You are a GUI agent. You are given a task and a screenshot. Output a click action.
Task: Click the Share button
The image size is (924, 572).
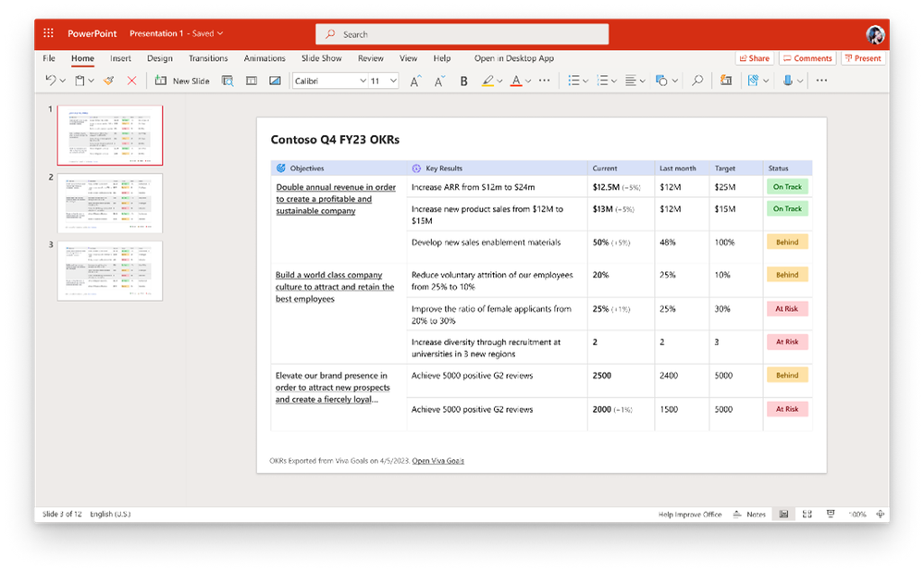(755, 58)
